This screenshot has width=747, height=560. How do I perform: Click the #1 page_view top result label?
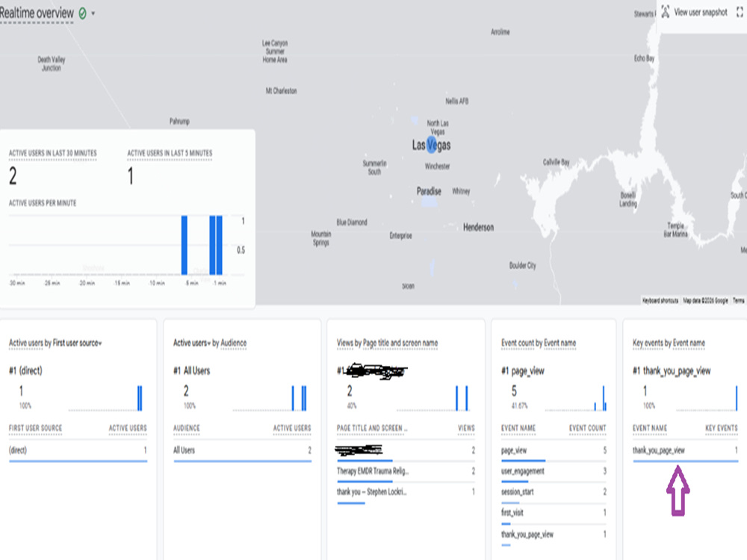point(523,371)
